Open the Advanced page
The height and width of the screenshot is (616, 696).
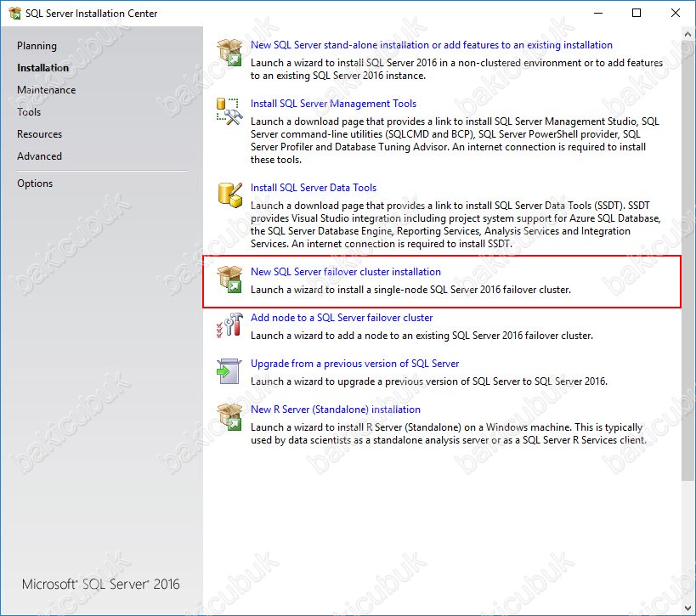[39, 156]
